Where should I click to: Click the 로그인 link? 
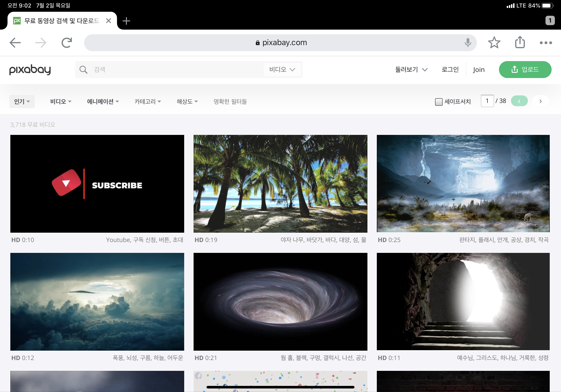pos(450,70)
